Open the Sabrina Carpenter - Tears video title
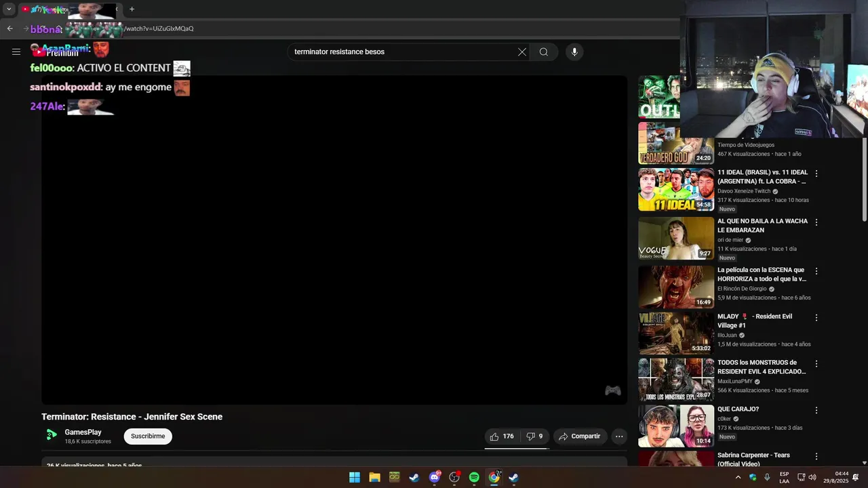The image size is (868, 488). click(754, 460)
